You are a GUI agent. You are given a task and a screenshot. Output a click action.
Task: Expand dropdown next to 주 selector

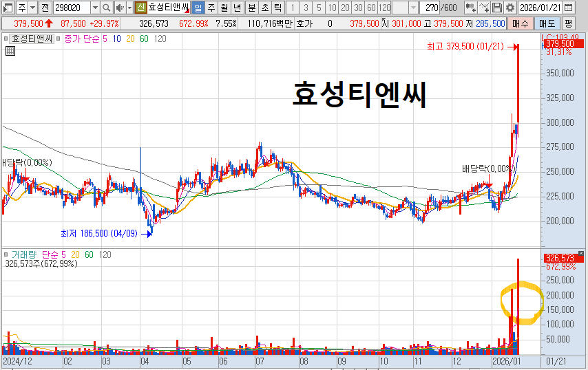(32, 8)
